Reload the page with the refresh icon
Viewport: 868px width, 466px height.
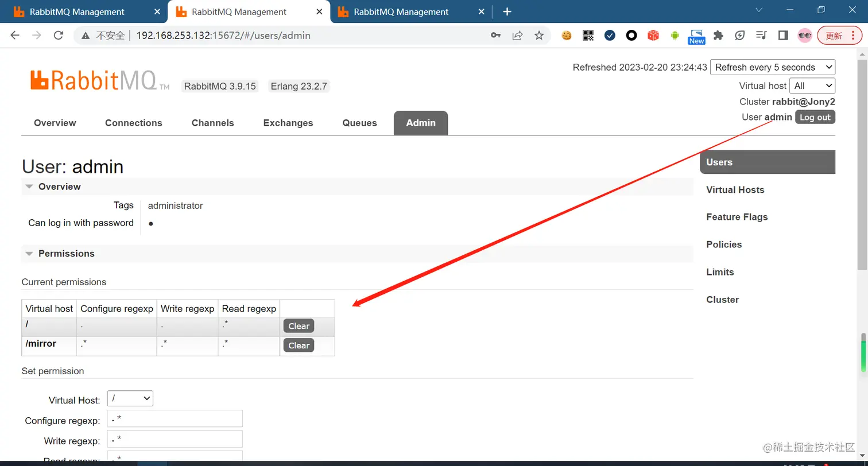(x=58, y=35)
